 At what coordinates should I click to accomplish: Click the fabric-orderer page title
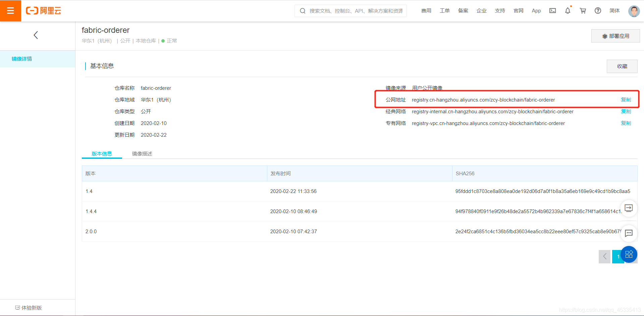[x=106, y=30]
